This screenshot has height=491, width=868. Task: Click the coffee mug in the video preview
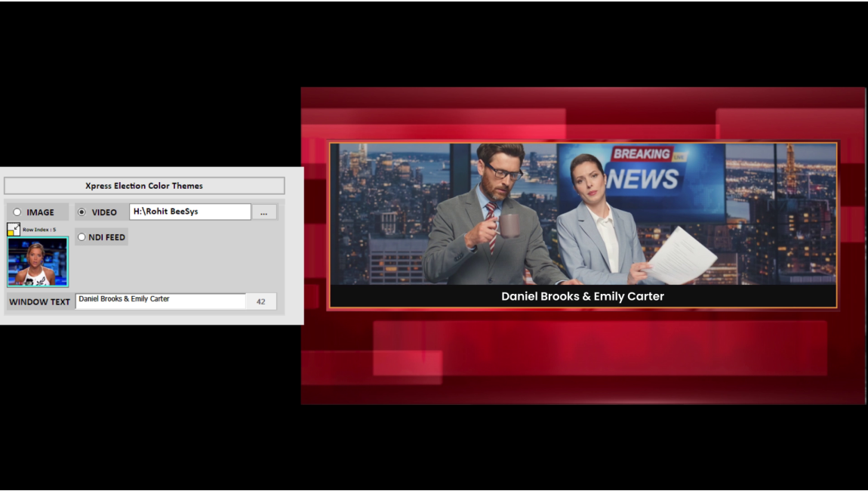pos(509,225)
